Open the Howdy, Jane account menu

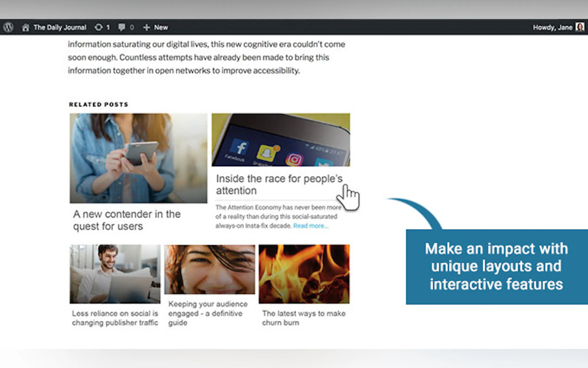(552, 28)
